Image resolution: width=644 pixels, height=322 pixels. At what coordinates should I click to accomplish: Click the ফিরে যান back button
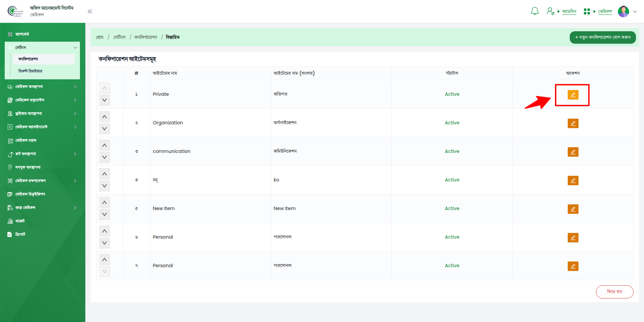614,292
